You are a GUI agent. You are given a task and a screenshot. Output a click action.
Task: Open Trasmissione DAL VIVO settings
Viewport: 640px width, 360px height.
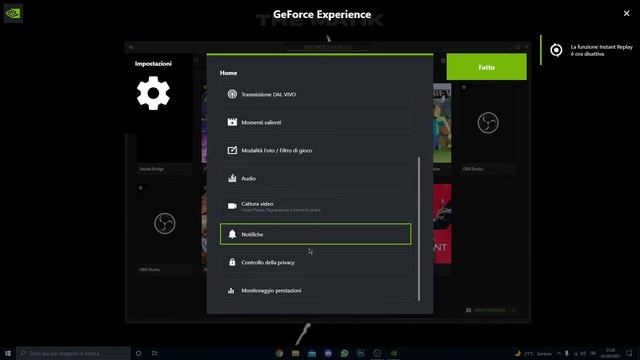click(315, 94)
